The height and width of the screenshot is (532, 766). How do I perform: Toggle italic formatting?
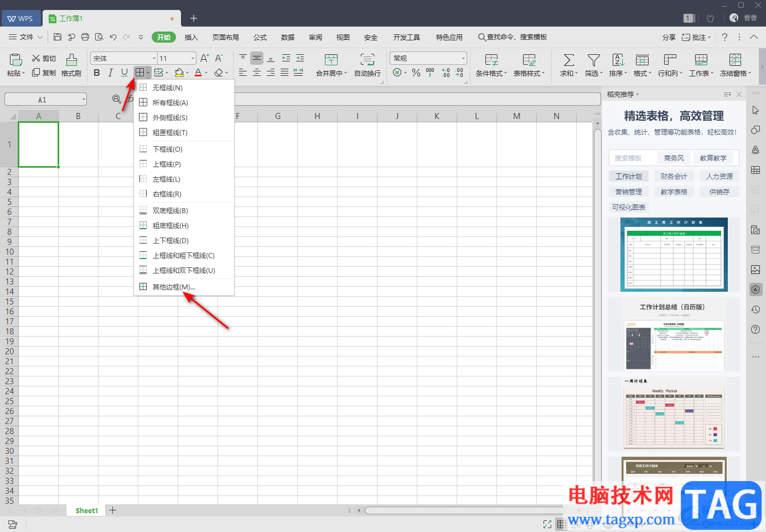point(111,73)
